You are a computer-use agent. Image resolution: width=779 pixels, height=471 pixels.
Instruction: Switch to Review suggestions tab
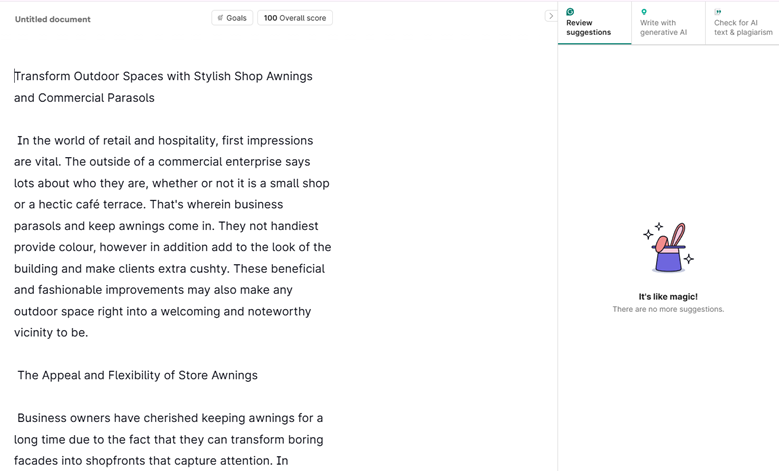(594, 26)
